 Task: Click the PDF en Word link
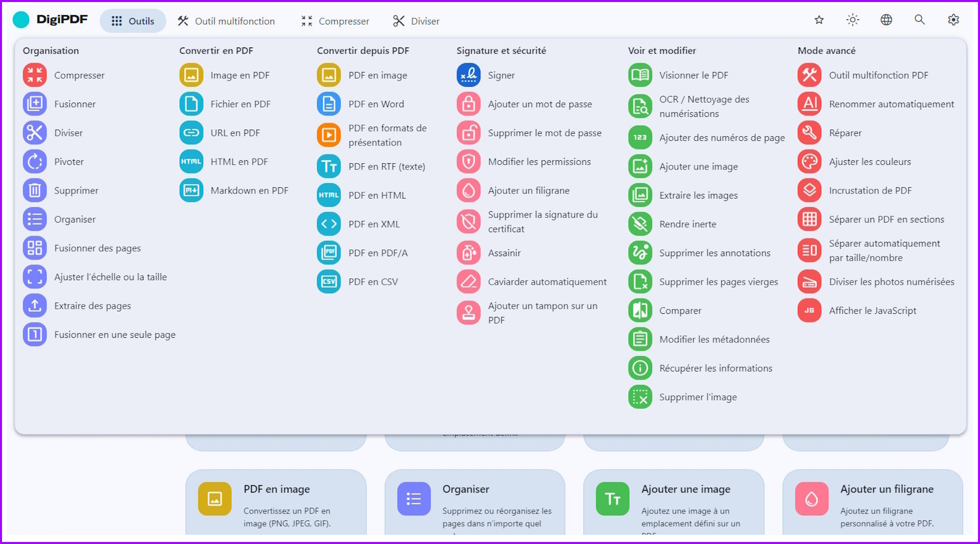pos(376,104)
